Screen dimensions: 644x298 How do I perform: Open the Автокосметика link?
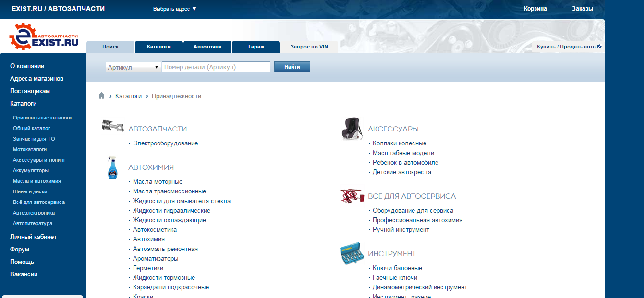155,229
